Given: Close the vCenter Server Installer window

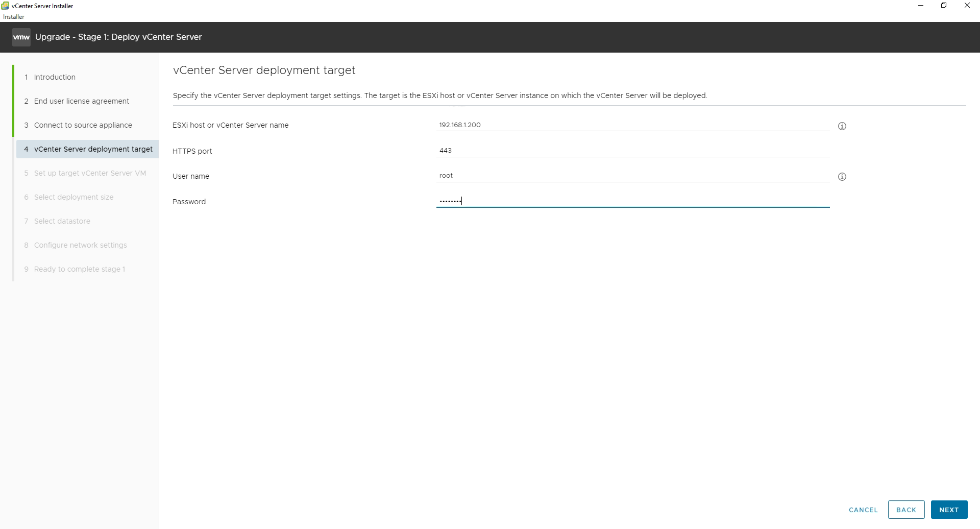Looking at the screenshot, I should pos(967,6).
